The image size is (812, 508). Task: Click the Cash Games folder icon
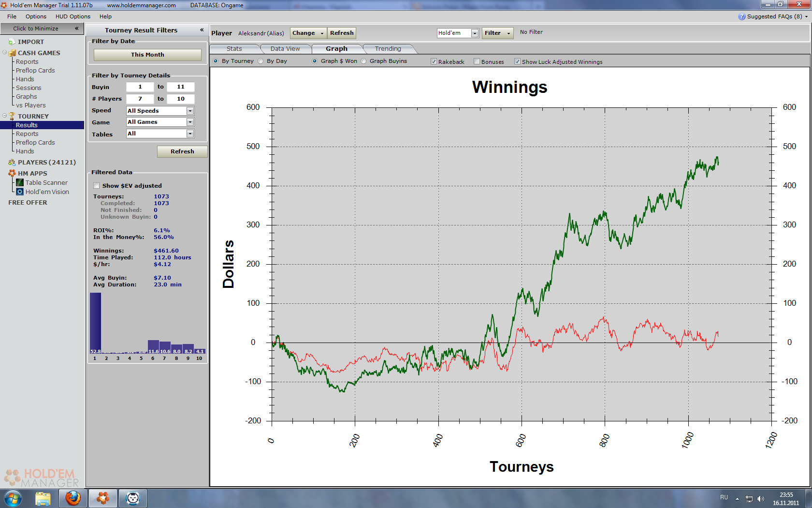pos(12,53)
